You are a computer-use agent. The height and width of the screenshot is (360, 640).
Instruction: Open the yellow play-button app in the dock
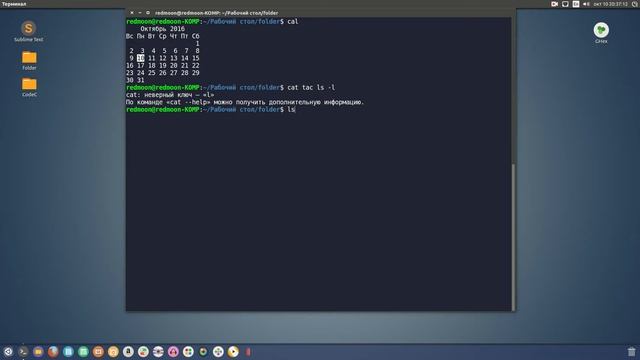click(233, 351)
